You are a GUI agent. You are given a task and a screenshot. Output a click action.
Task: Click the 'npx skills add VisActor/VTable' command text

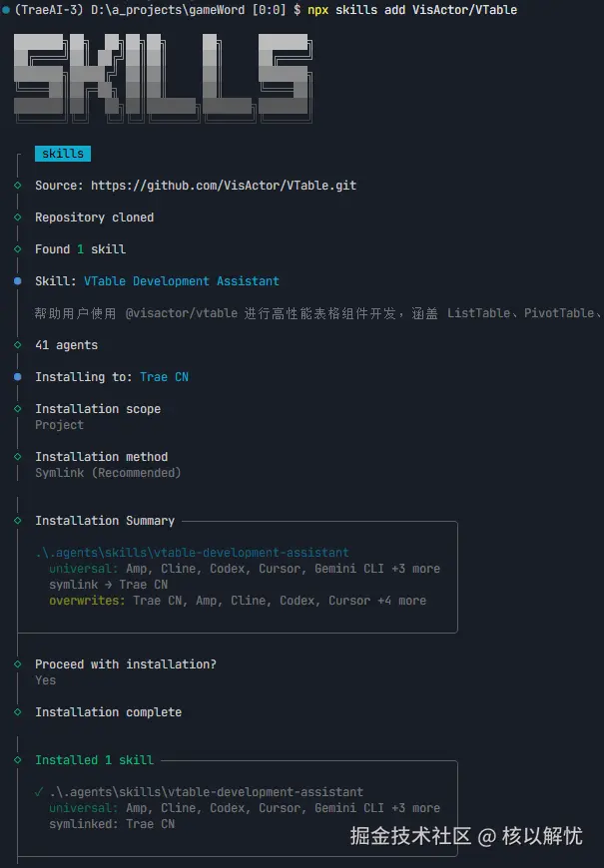[412, 10]
